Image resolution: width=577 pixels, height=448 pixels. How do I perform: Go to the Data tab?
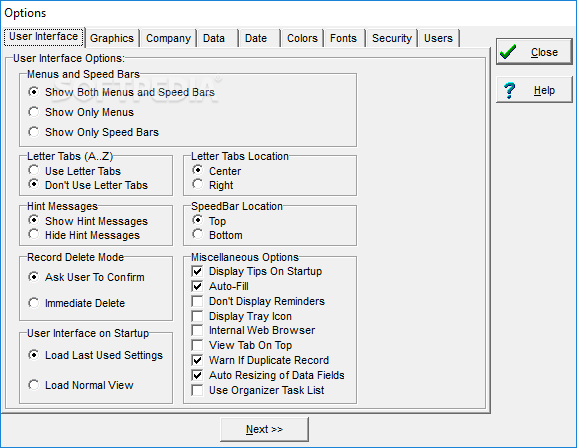[218, 38]
